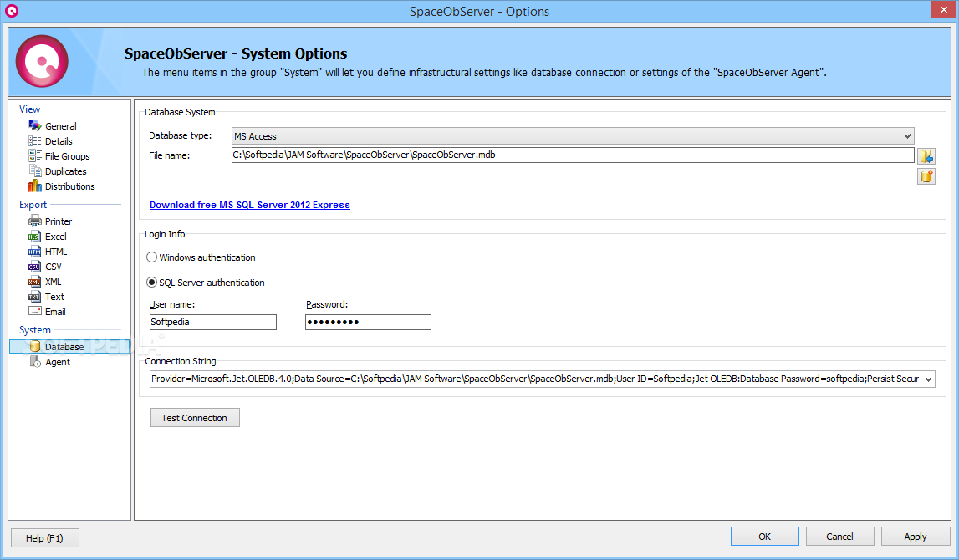Click the Distributions chart icon
This screenshot has width=959, height=560.
click(35, 186)
